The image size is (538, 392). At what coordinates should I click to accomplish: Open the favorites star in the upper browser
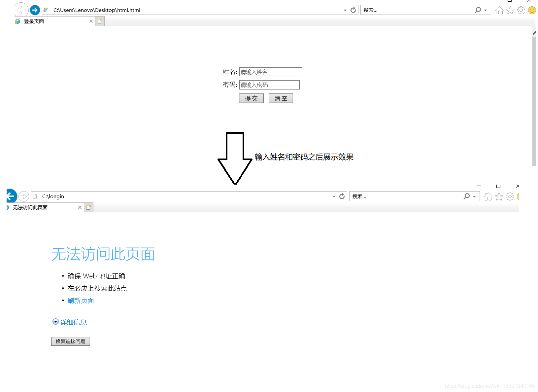click(x=510, y=10)
